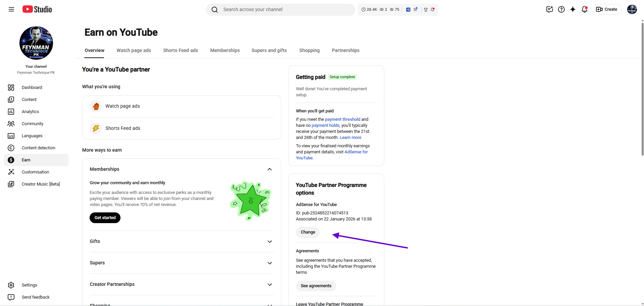Open the comment-sparkle feedback icon in header

(550, 9)
